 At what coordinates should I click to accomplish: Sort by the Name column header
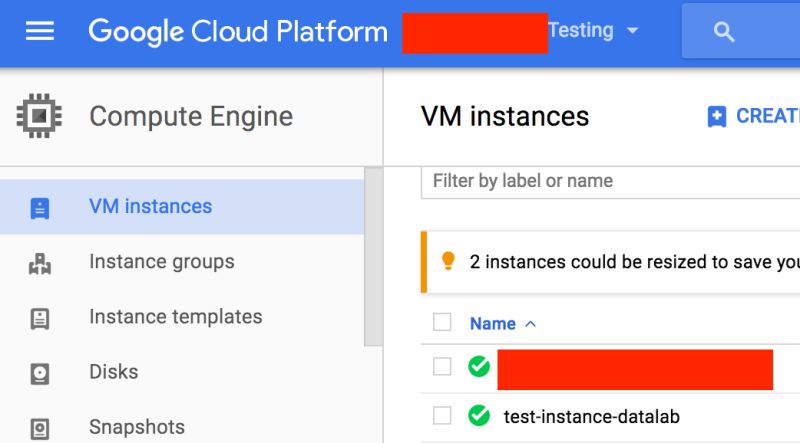click(x=492, y=324)
